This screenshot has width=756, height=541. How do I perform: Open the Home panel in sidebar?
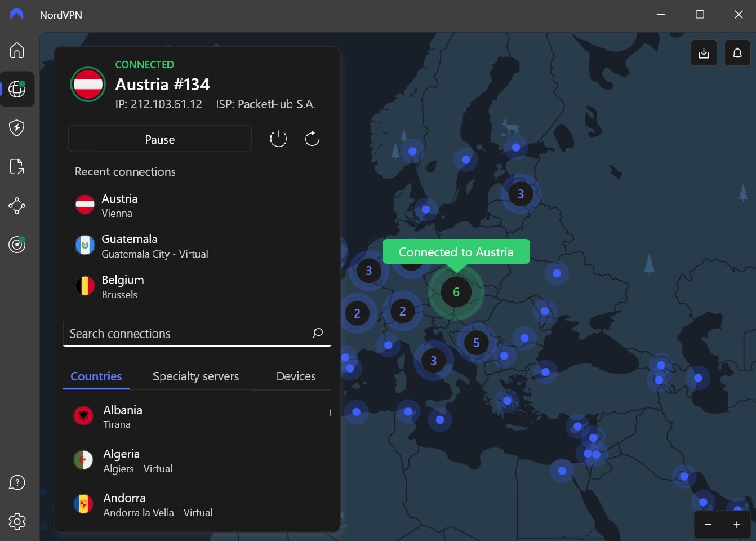[x=17, y=50]
